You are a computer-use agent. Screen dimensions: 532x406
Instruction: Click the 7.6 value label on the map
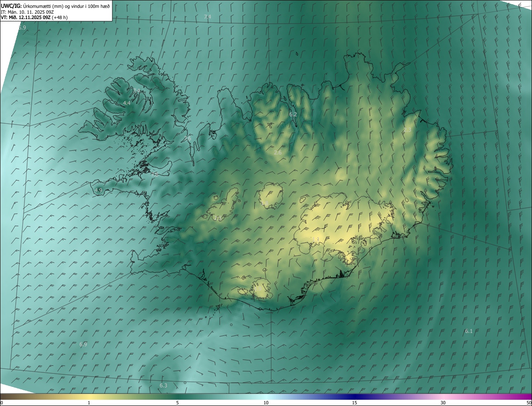point(187,138)
